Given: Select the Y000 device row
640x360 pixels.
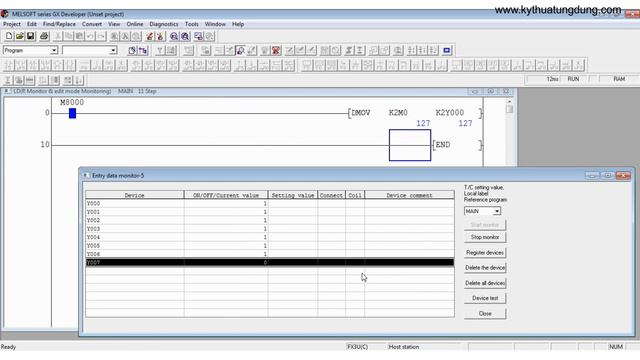Looking at the screenshot, I should [x=269, y=203].
